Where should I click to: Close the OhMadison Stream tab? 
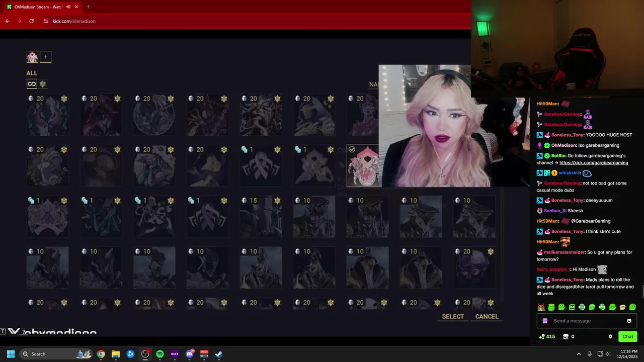76,7
